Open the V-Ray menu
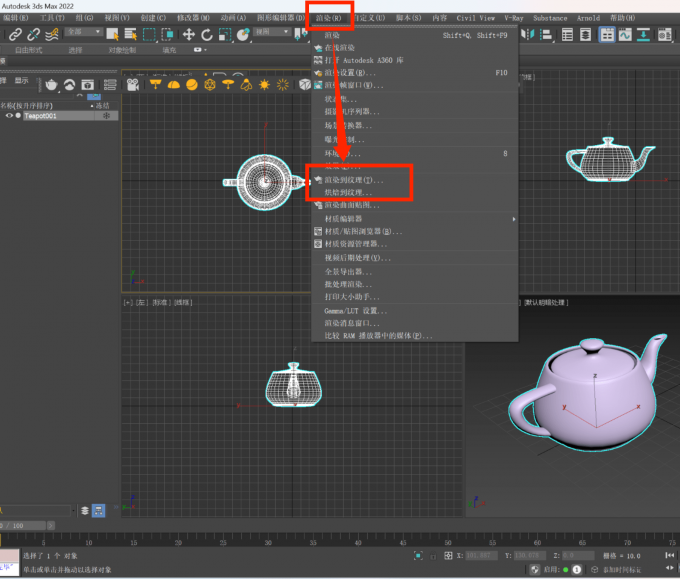Screen dimensions: 680x579 (x=513, y=18)
